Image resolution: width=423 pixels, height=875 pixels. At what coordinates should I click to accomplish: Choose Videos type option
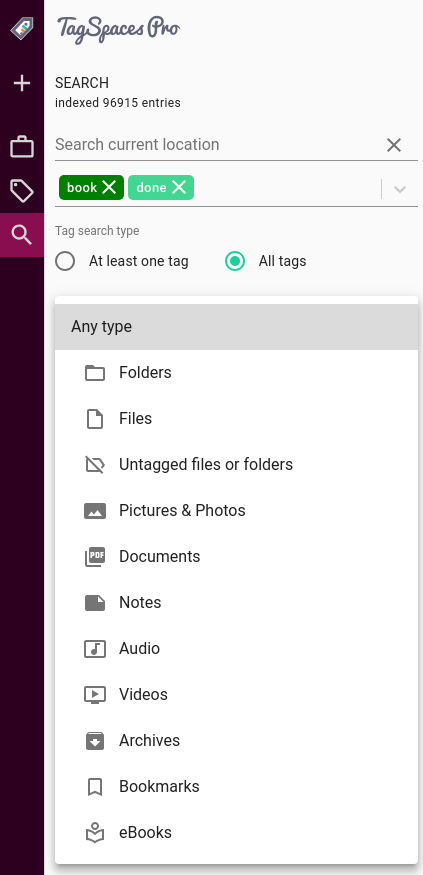tap(236, 694)
